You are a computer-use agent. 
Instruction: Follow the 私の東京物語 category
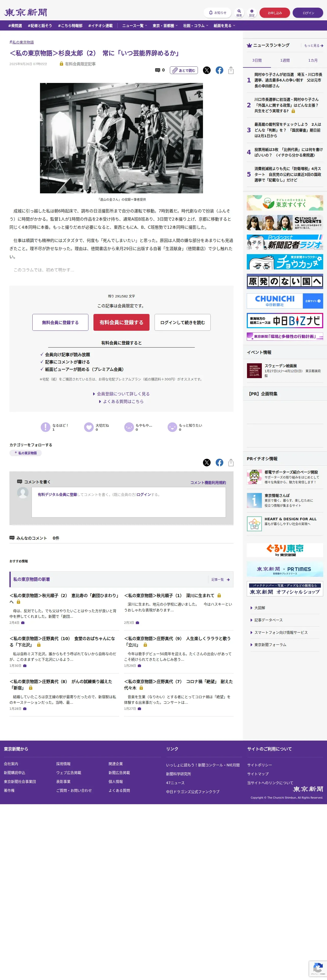pyautogui.click(x=25, y=453)
